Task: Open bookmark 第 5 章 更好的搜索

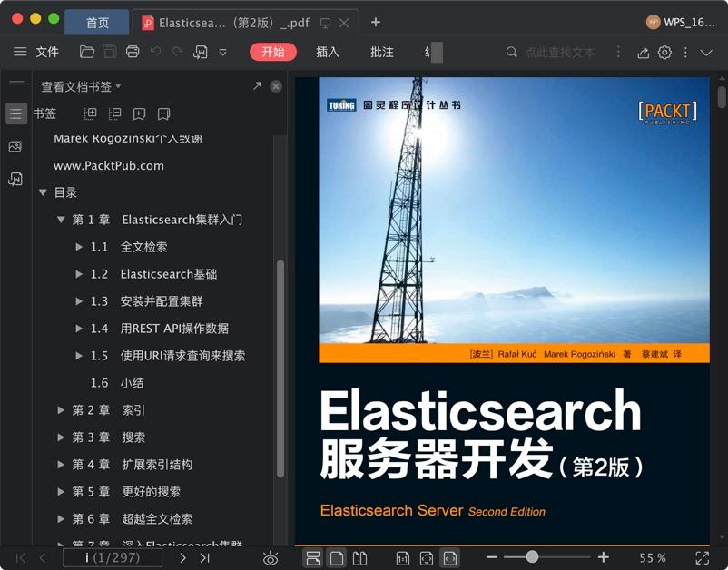Action: tap(126, 492)
